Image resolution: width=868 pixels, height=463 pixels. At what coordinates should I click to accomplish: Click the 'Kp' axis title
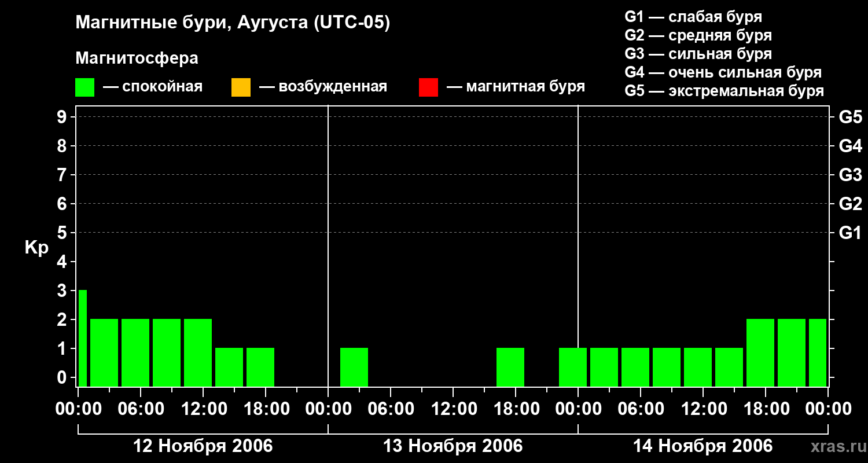(36, 248)
